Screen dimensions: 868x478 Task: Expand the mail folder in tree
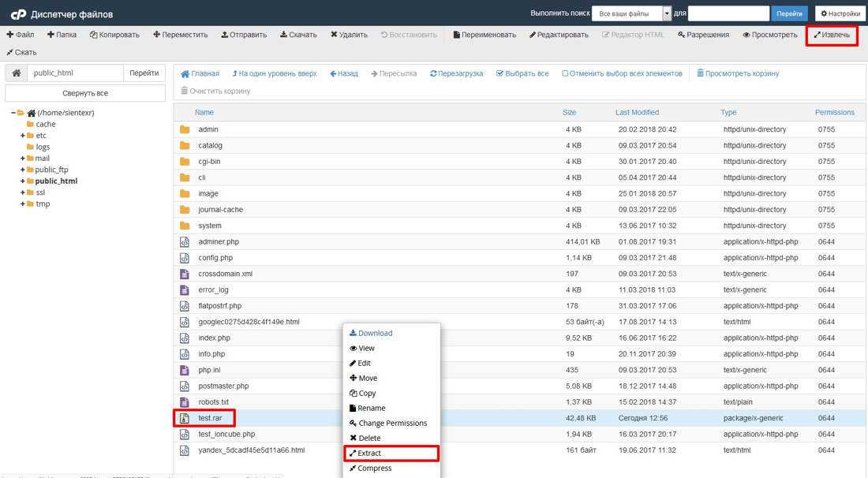[x=23, y=159]
